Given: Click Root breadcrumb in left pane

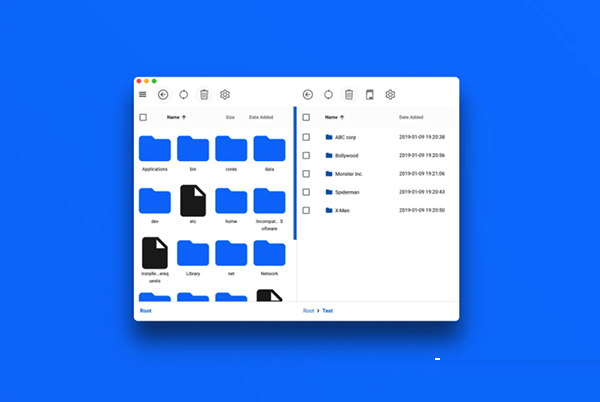Looking at the screenshot, I should pos(146,311).
